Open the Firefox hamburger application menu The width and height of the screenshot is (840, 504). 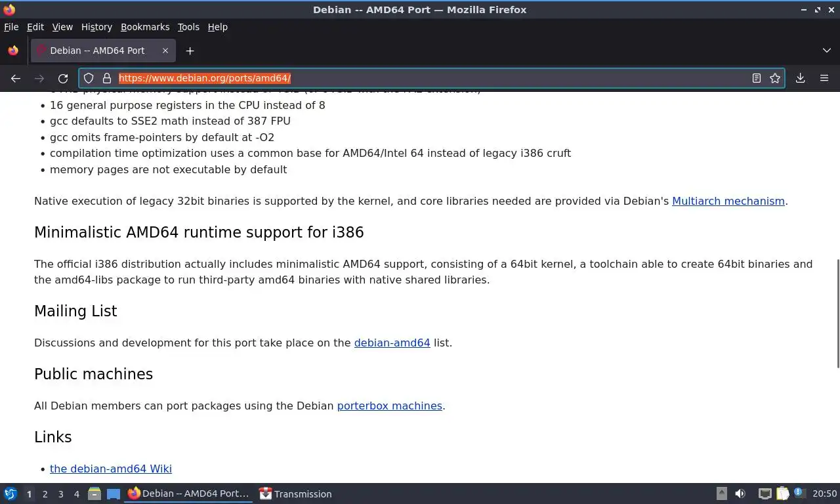coord(824,78)
